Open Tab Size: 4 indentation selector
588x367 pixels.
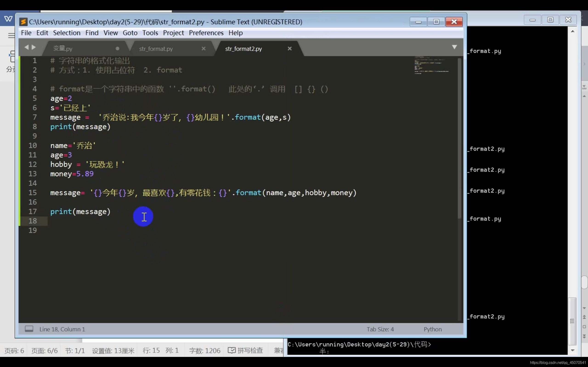coord(380,329)
